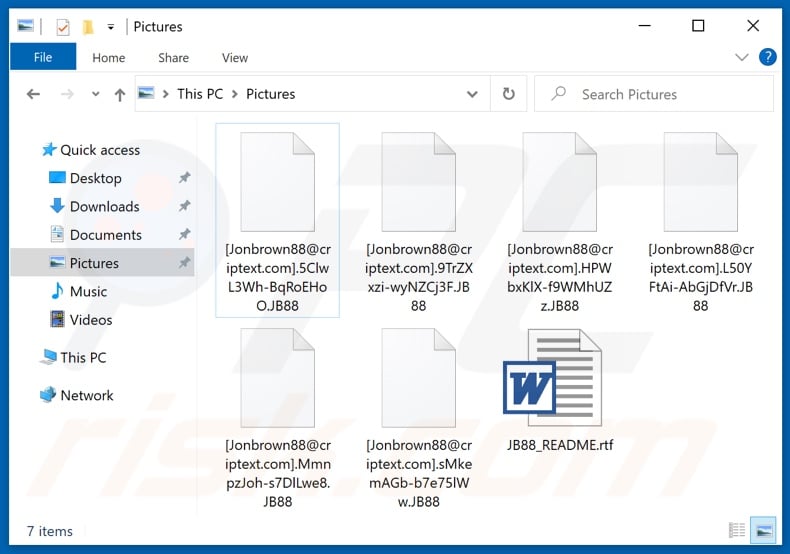Click the Pictures window system icon in title bar
The height and width of the screenshot is (554, 790).
pyautogui.click(x=26, y=25)
